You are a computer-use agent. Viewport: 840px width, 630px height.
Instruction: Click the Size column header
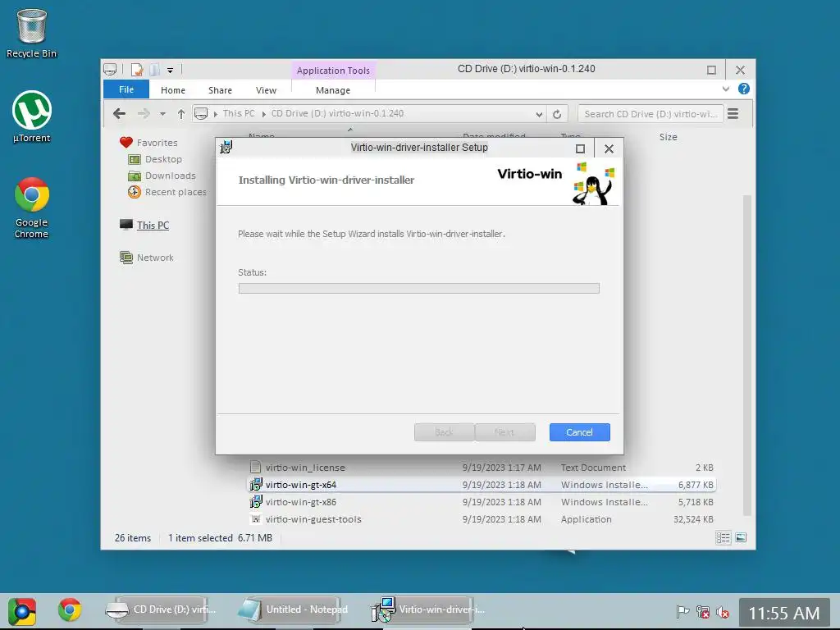pyautogui.click(x=668, y=137)
